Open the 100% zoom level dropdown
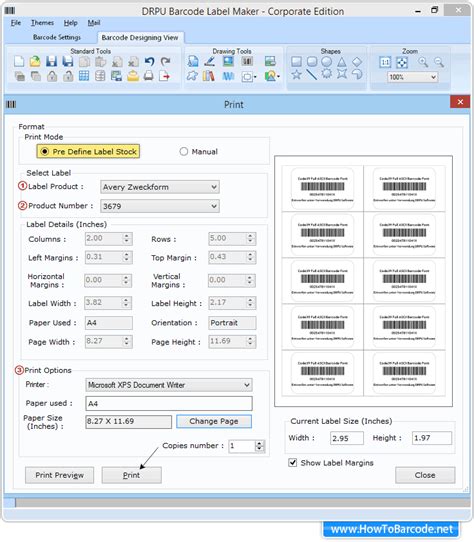The width and height of the screenshot is (474, 542). [412, 77]
